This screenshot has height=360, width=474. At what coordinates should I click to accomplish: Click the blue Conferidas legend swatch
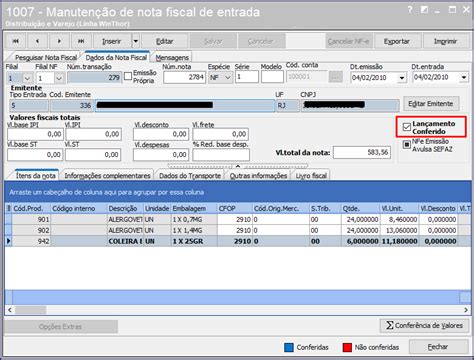289,347
